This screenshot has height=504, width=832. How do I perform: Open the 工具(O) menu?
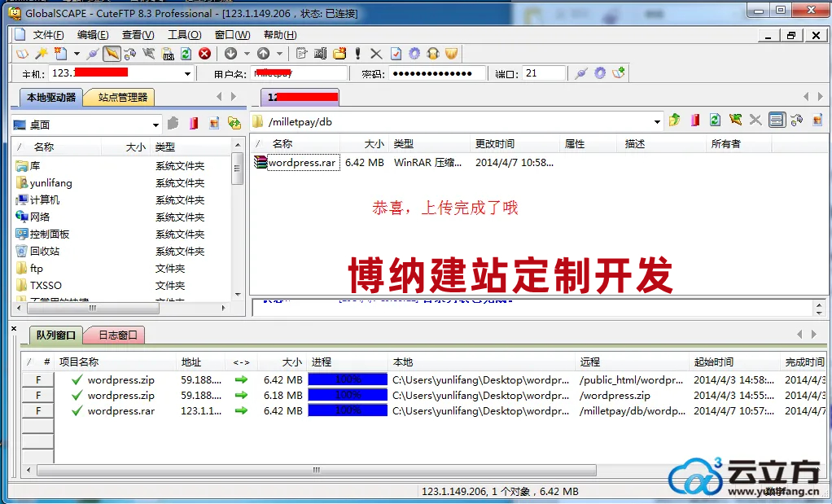[184, 35]
